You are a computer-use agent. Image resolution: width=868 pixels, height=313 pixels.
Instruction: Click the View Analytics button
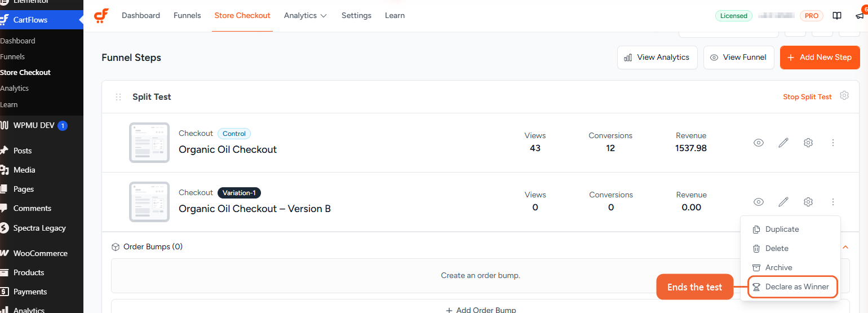tap(657, 58)
